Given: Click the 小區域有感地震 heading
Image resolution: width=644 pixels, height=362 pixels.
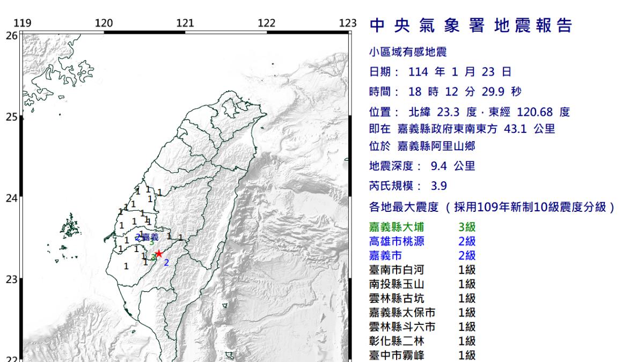Looking at the screenshot, I should click(x=407, y=52).
